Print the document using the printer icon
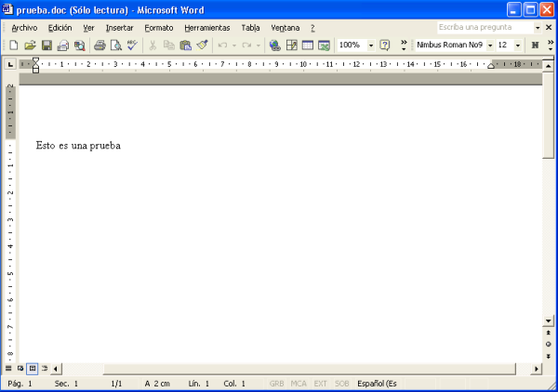This screenshot has width=558, height=392. click(x=100, y=45)
